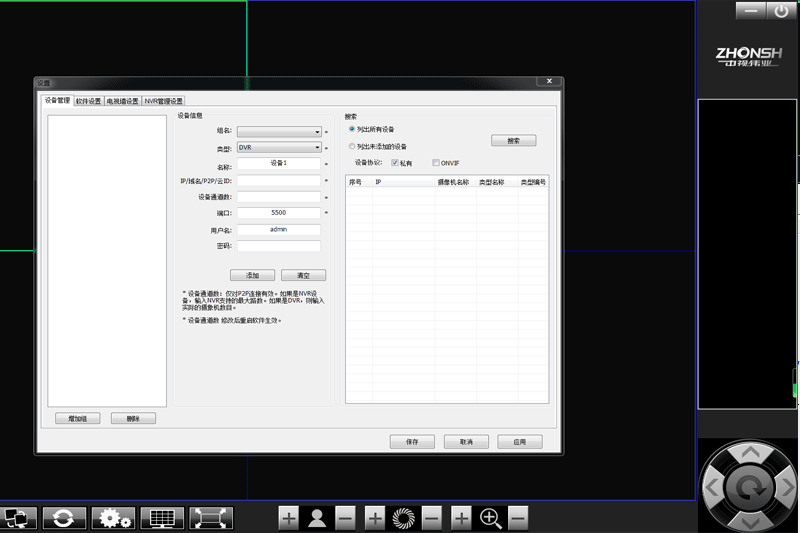Image resolution: width=800 pixels, height=533 pixels.
Task: Click the 序号 column header
Action: tap(359, 182)
